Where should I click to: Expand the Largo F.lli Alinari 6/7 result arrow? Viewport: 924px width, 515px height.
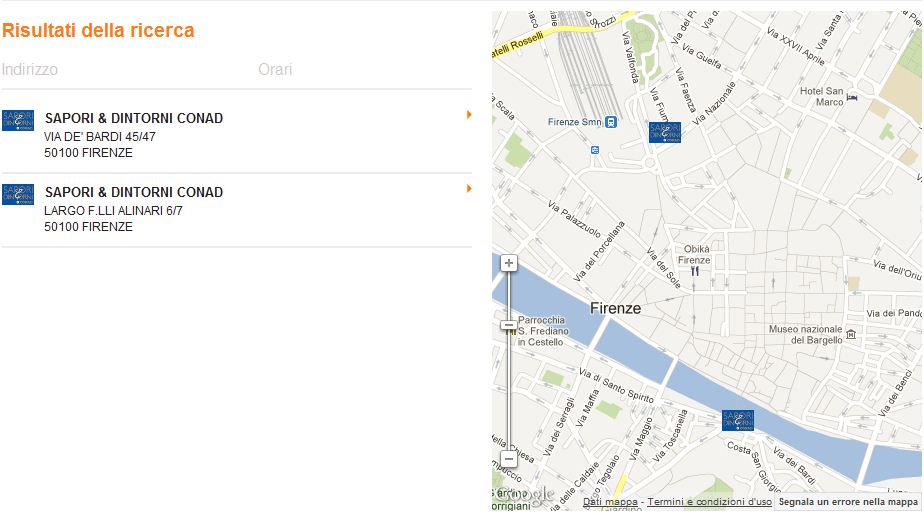click(469, 189)
